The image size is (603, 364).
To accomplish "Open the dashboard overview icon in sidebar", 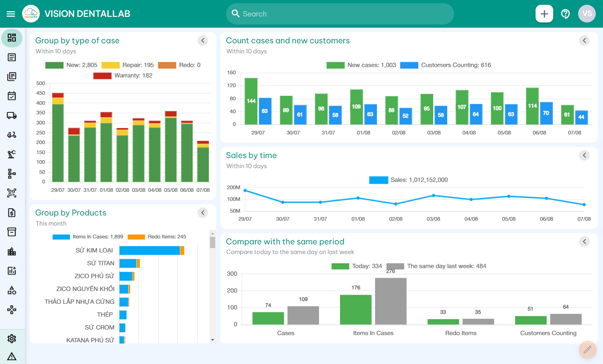I will [x=12, y=38].
